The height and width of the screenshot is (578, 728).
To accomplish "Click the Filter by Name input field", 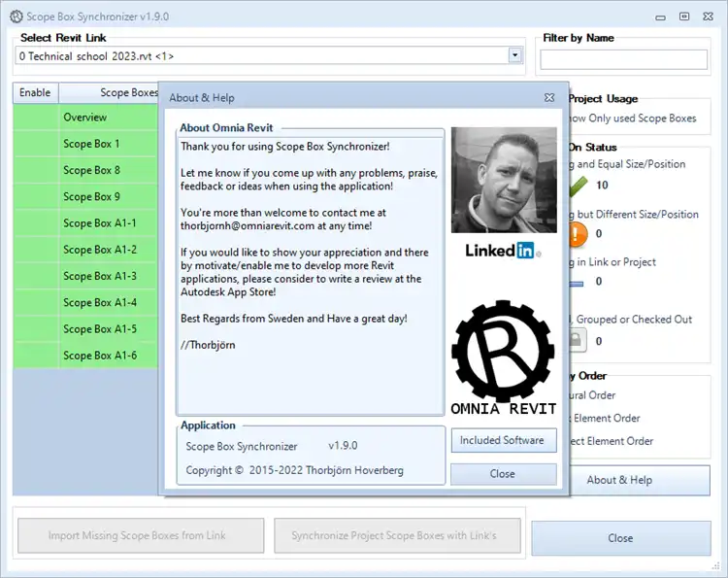I will [623, 60].
